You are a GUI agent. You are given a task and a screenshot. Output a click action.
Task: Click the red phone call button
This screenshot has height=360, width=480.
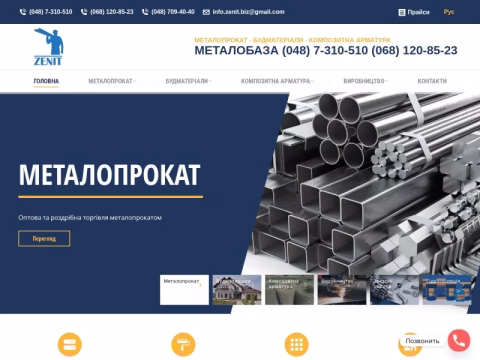pyautogui.click(x=459, y=340)
